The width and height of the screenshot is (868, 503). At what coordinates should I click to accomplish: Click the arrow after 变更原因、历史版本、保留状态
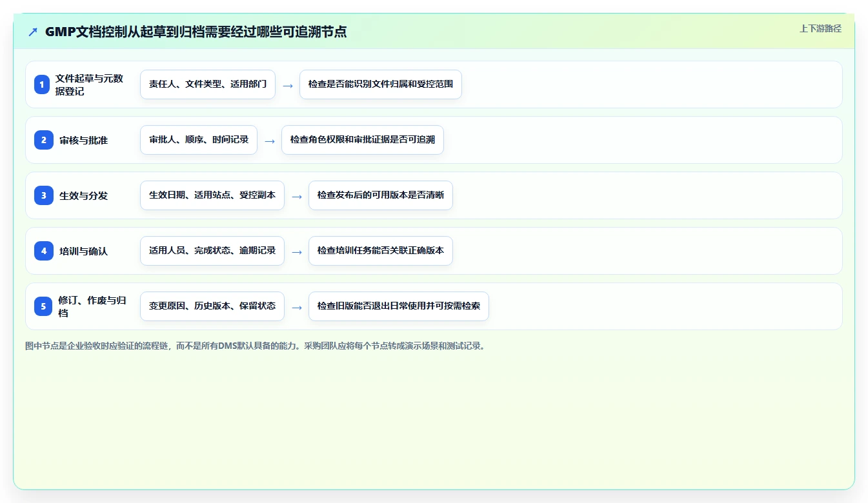click(297, 307)
